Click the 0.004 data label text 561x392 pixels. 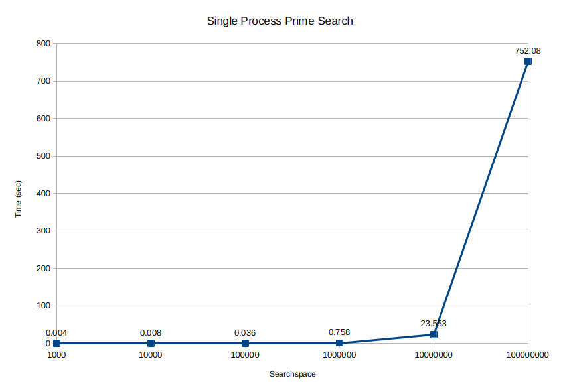pyautogui.click(x=56, y=333)
